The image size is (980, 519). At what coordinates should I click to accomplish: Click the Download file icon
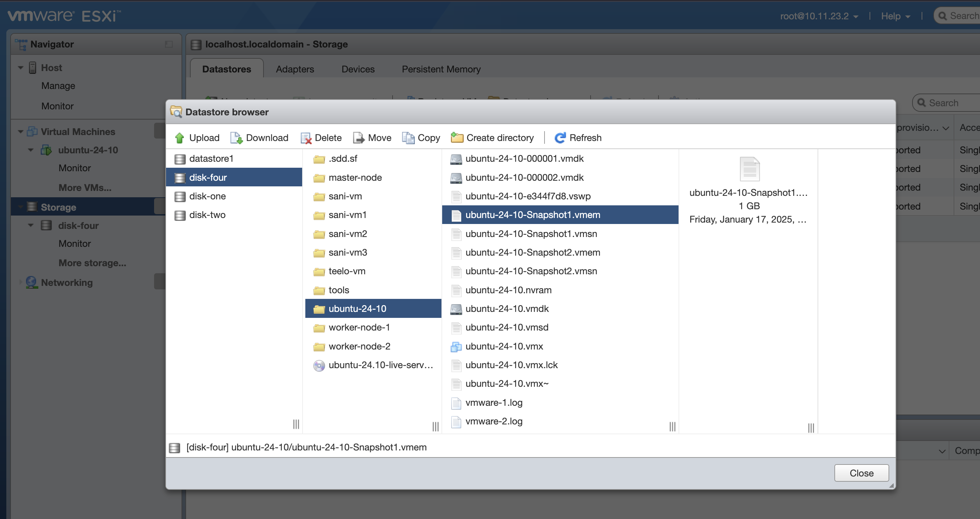[236, 137]
